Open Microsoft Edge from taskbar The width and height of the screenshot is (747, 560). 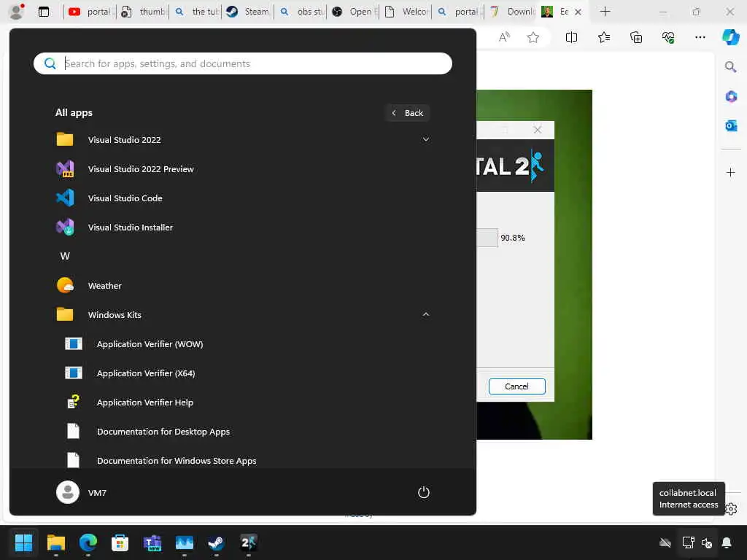coord(88,542)
